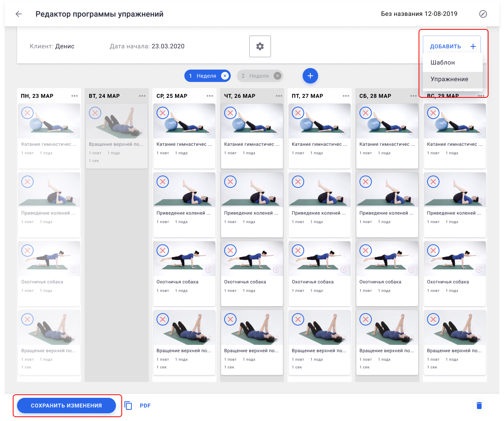Click the ДОБАВИТЬ dropdown button
The width and height of the screenshot is (504, 421).
pyautogui.click(x=452, y=46)
